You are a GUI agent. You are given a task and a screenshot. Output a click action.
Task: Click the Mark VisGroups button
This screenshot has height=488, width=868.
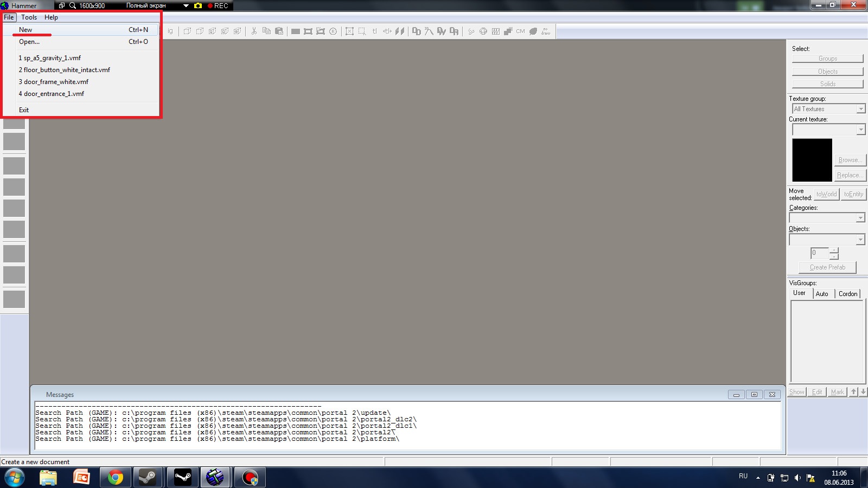pyautogui.click(x=838, y=392)
